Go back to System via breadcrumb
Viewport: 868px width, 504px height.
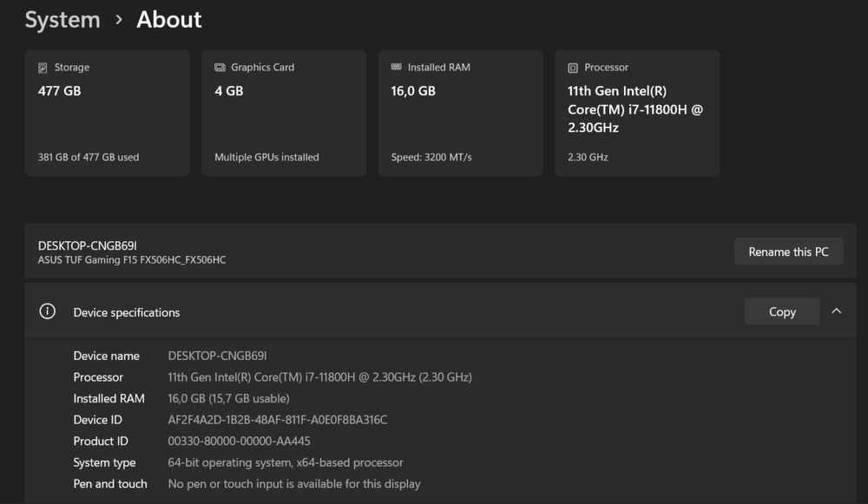tap(62, 20)
